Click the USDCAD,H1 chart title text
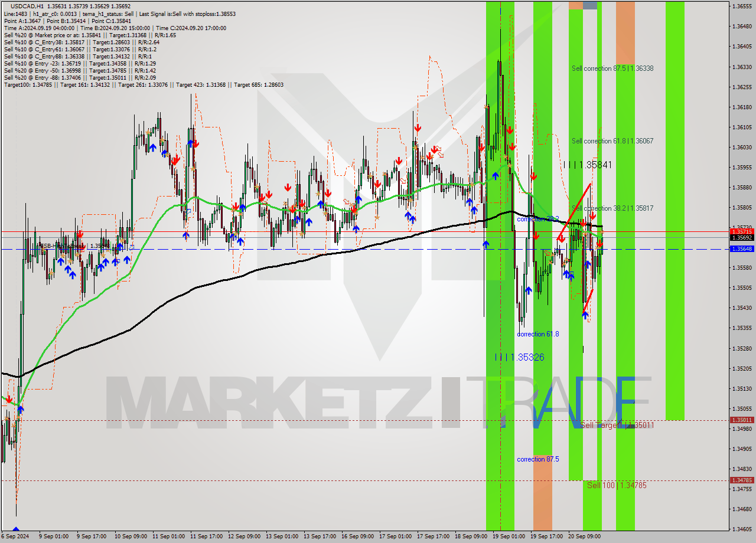Screen dimensions: 756x543 coord(27,6)
